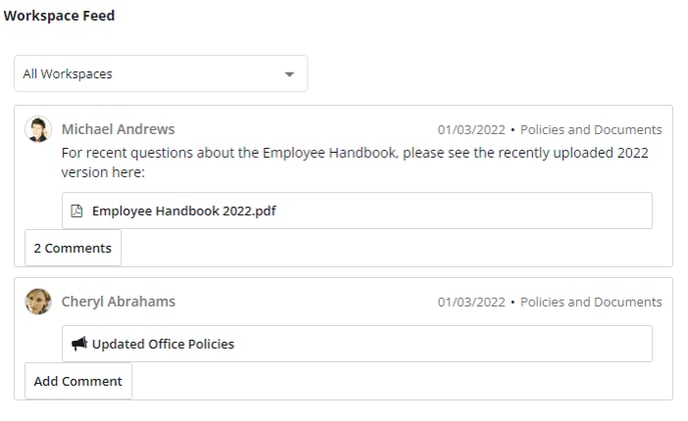Screen dimensions: 688x421
Task: Click the 01/03/2022 date on Cheryl's post
Action: pyautogui.click(x=472, y=302)
